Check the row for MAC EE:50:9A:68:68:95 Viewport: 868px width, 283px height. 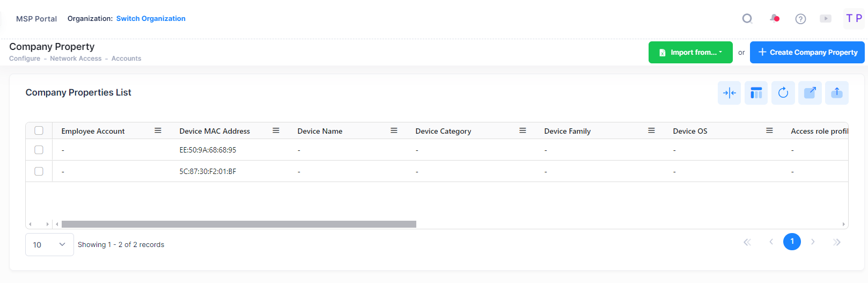[39, 150]
